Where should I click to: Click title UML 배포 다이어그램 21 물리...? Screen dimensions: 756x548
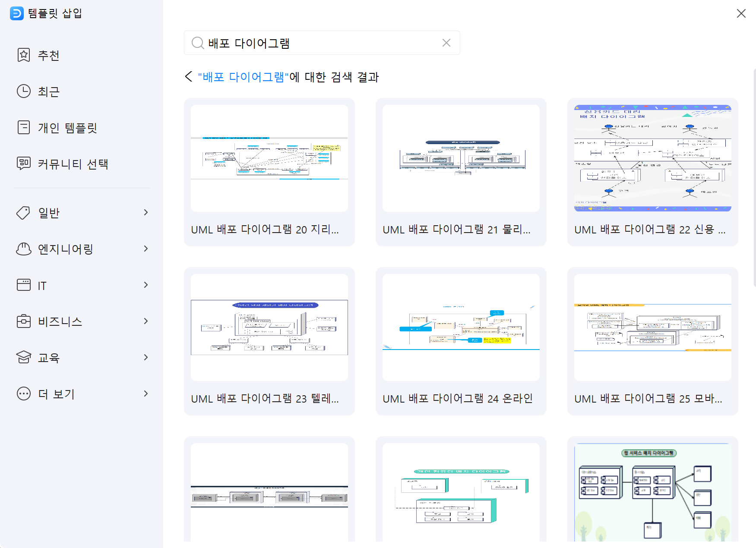[457, 230]
